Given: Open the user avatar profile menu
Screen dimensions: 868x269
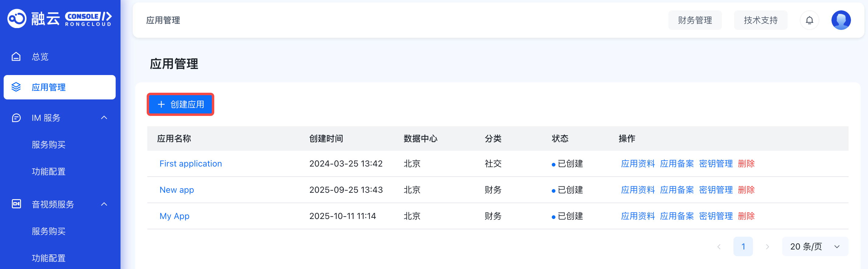Looking at the screenshot, I should [841, 20].
